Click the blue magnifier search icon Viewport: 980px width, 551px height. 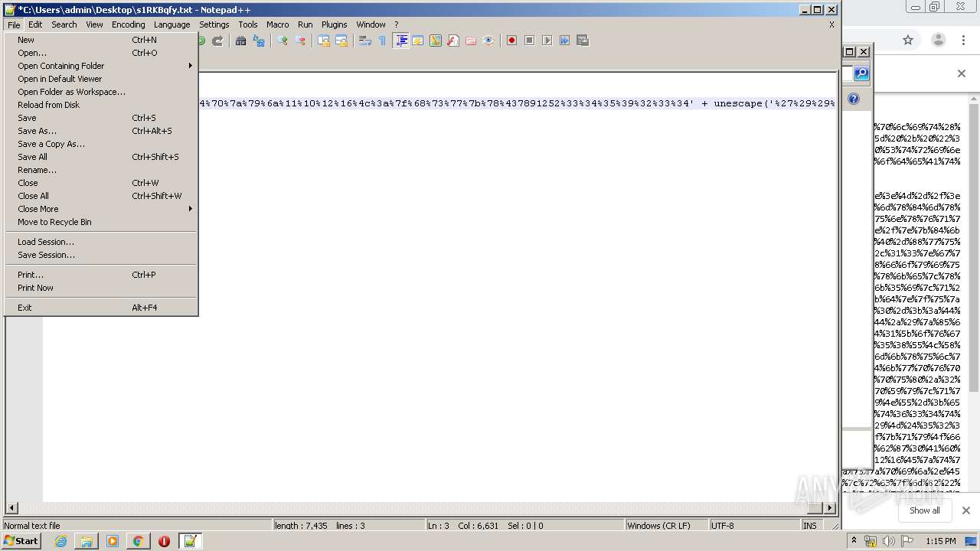[x=861, y=73]
